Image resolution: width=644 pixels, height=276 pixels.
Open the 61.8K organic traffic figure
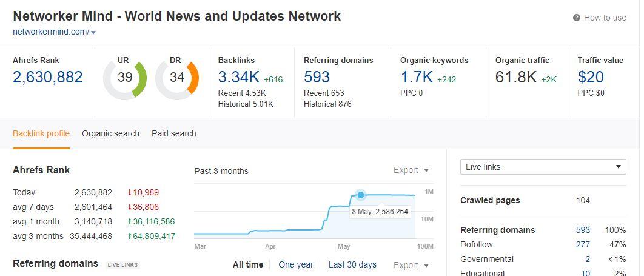pos(515,77)
